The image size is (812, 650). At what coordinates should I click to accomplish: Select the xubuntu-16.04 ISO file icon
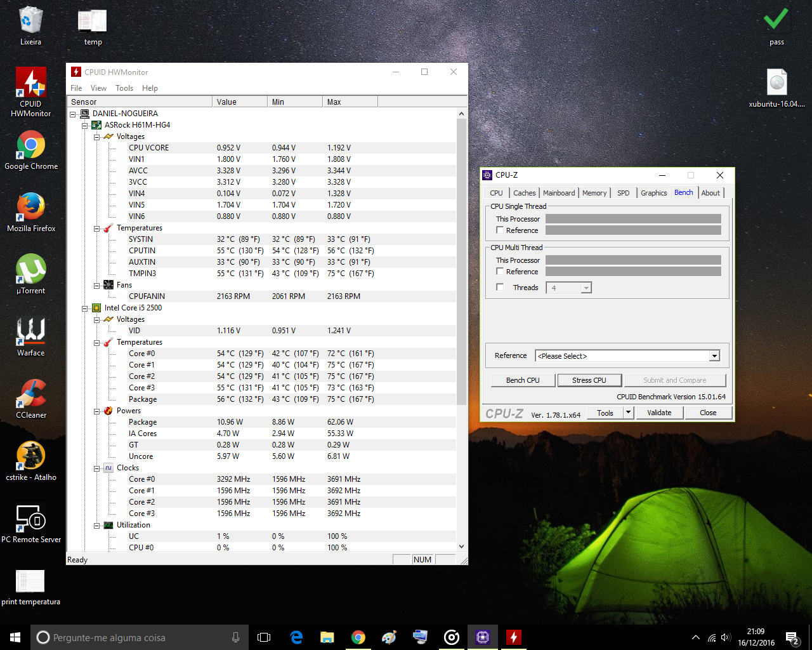click(776, 88)
